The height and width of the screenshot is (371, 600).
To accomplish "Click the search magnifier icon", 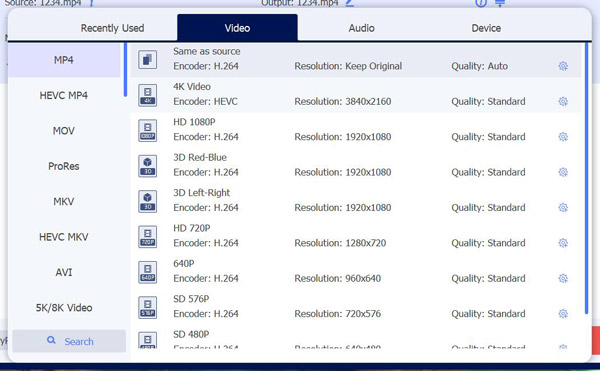I will 51,340.
